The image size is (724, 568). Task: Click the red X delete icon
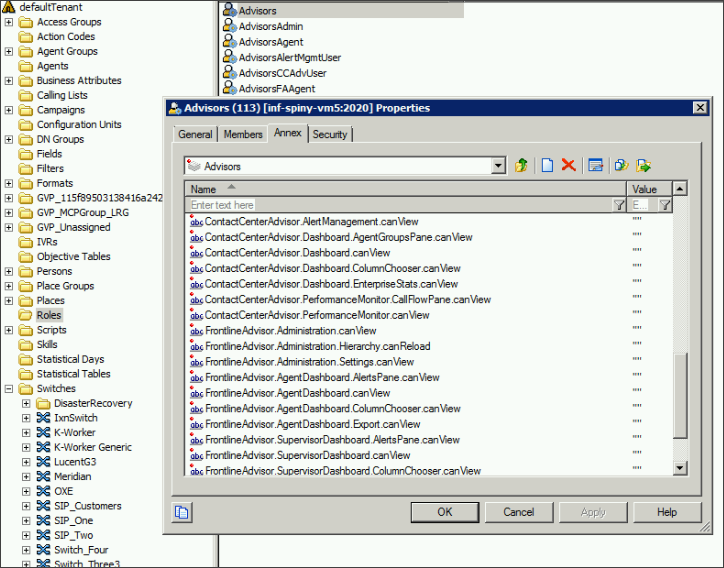point(568,165)
